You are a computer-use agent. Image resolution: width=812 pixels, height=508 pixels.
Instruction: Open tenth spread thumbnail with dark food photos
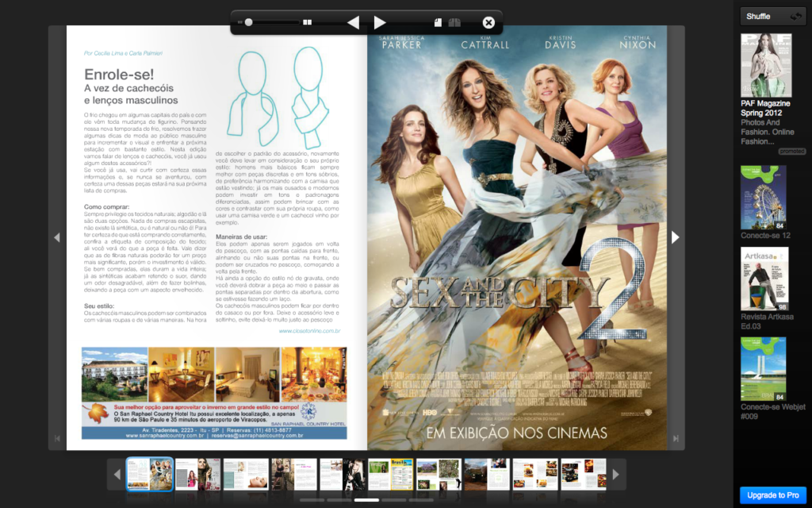[x=583, y=474]
